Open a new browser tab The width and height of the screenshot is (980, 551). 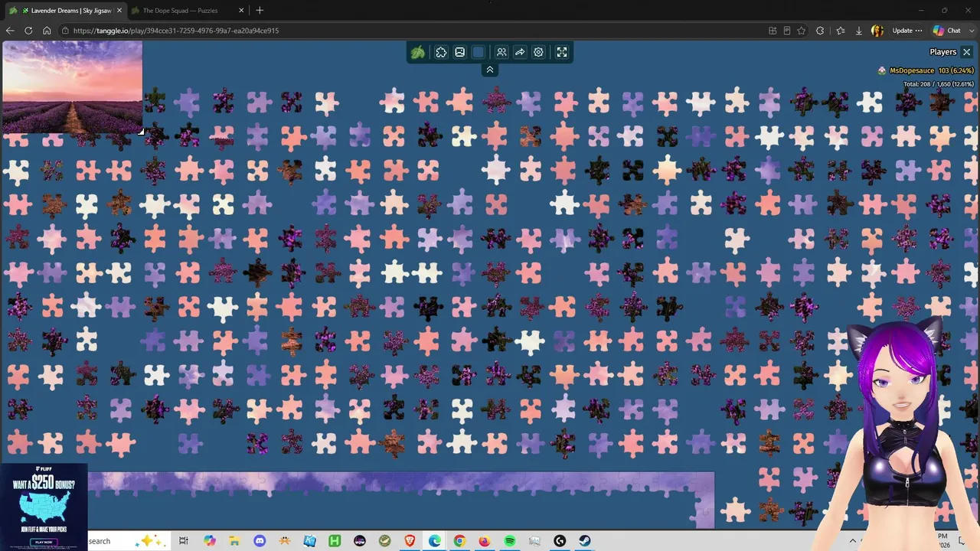260,11
